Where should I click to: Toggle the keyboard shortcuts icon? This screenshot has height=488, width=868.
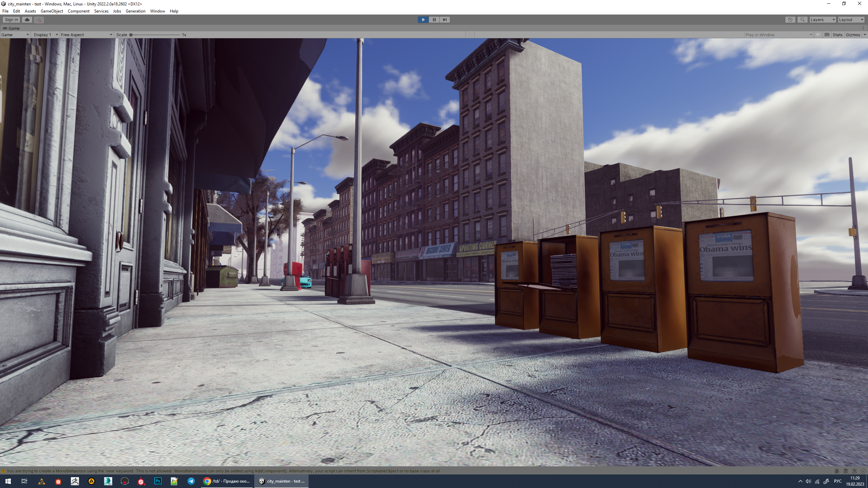point(827,35)
